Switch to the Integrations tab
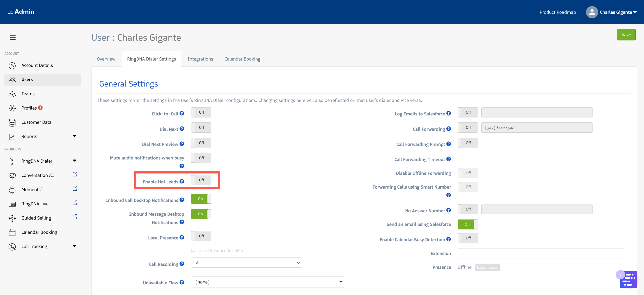The image size is (644, 295). [200, 59]
